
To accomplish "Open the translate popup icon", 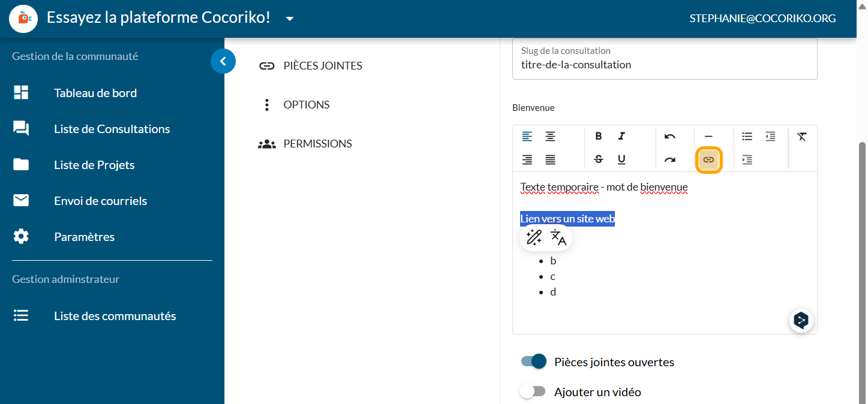I will pyautogui.click(x=558, y=238).
